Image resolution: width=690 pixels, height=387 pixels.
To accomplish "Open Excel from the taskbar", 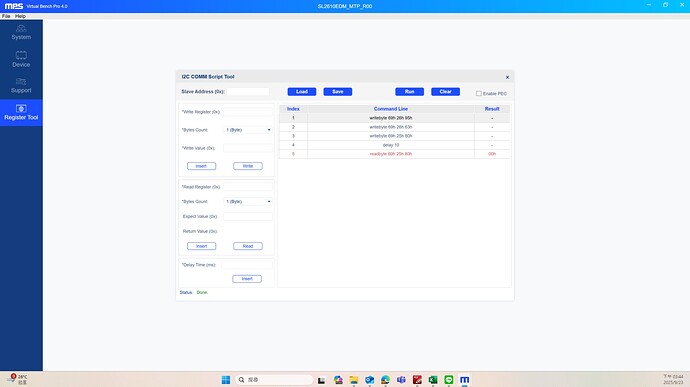I will (433, 380).
